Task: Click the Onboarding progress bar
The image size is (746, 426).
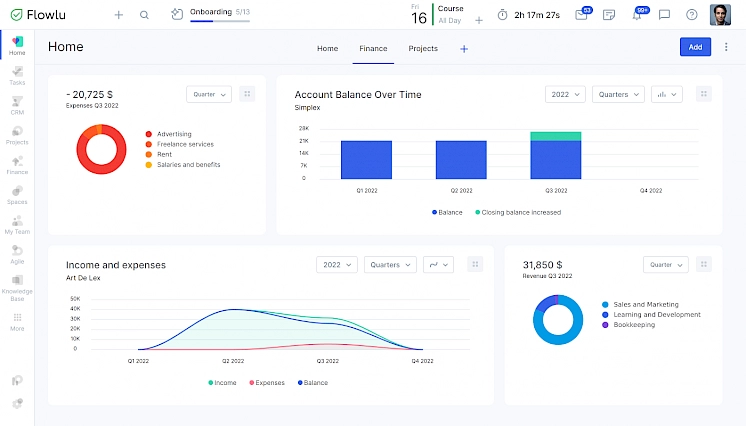Action: (x=220, y=21)
